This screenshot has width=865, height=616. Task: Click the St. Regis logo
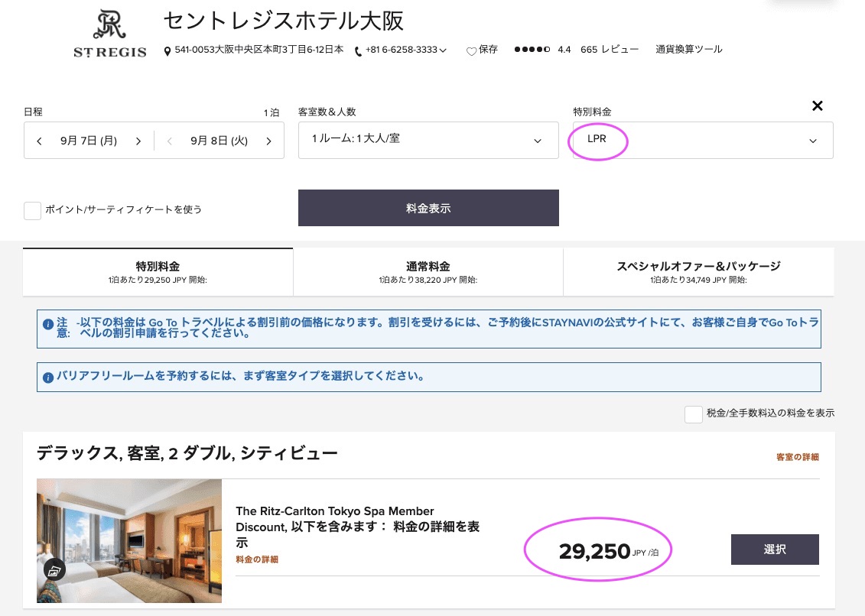109,34
